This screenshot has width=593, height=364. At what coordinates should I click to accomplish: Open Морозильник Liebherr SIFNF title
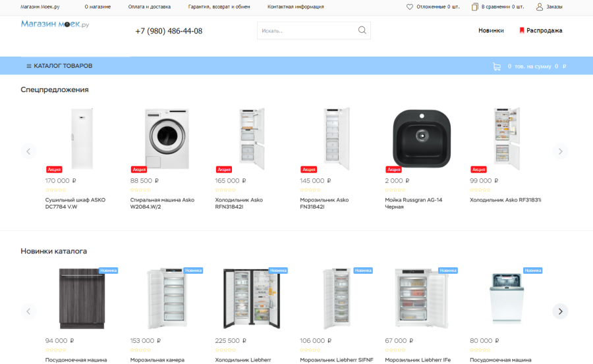click(x=337, y=360)
